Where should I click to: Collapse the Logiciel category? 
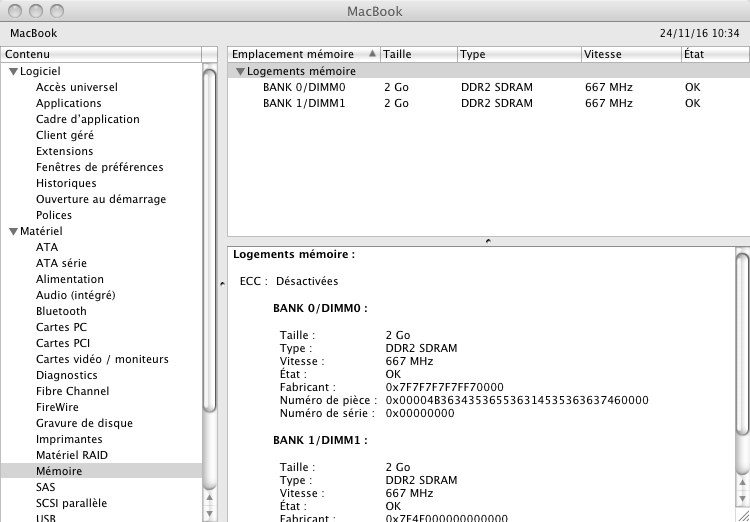(x=13, y=72)
